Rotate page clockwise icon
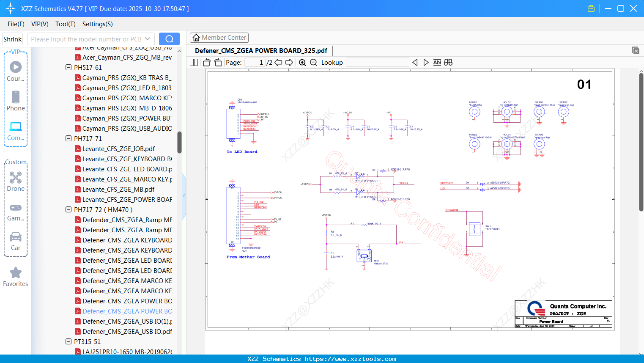 click(218, 63)
